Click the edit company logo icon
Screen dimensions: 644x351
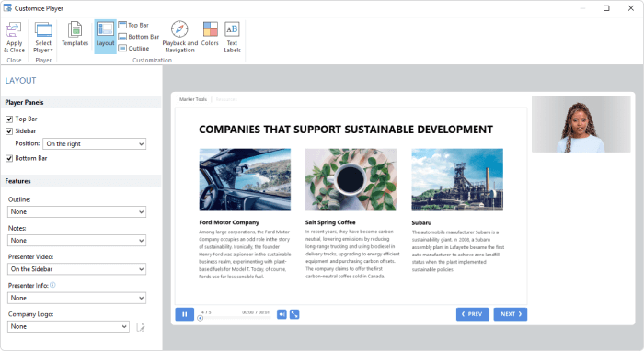coord(141,327)
